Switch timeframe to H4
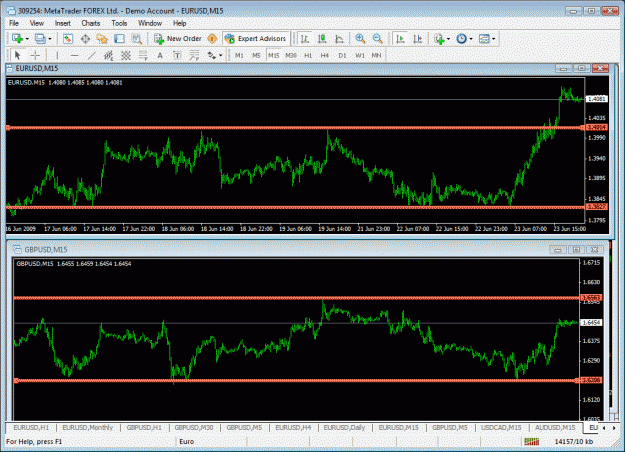This screenshot has height=452, width=625. [325, 55]
